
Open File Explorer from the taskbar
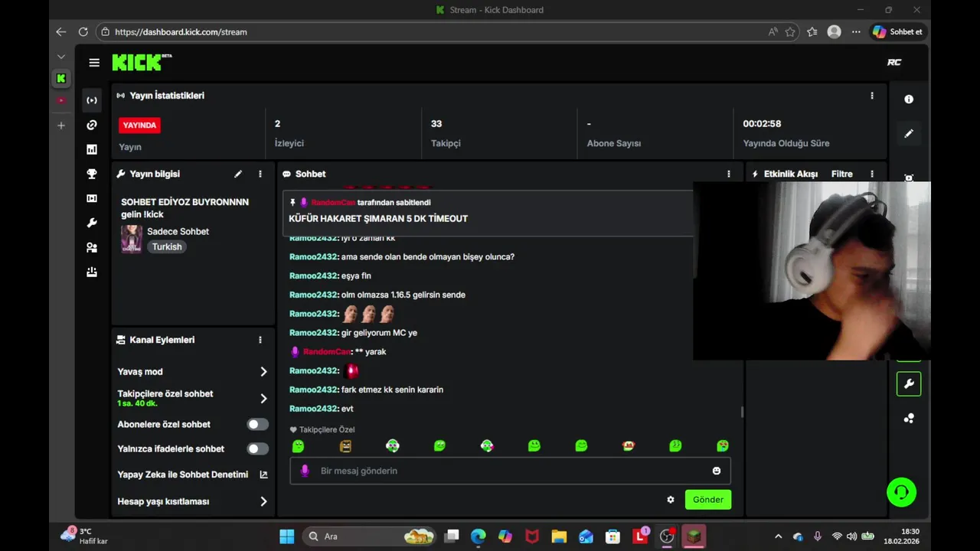pyautogui.click(x=559, y=536)
